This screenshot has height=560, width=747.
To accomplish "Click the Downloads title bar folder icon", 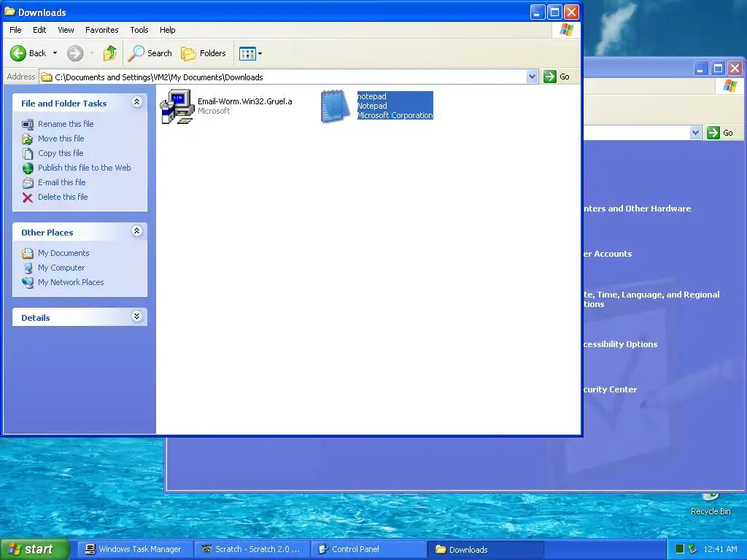I will click(x=9, y=12).
